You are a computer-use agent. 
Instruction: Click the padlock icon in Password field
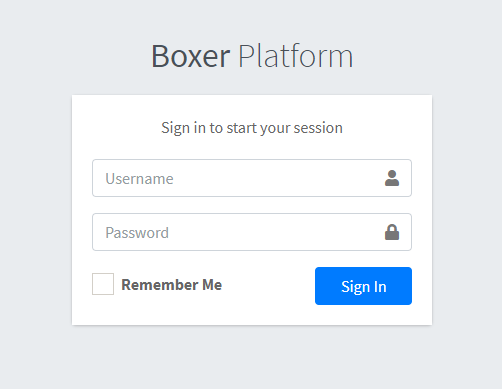[392, 232]
